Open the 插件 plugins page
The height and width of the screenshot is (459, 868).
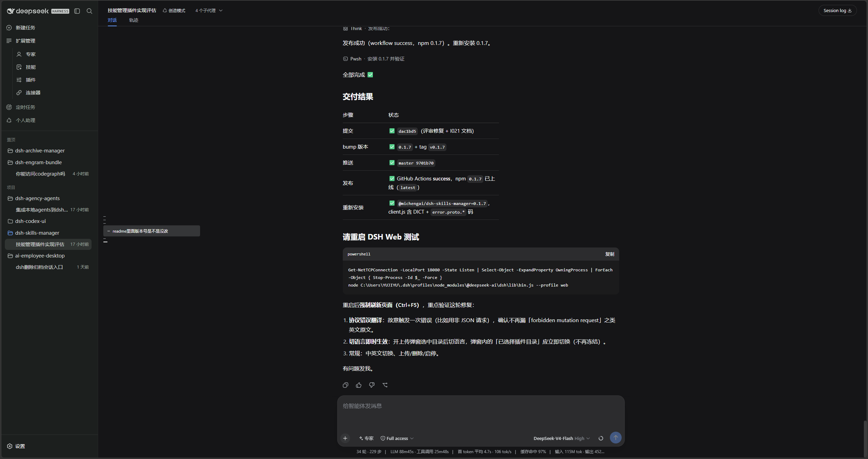[x=31, y=80]
